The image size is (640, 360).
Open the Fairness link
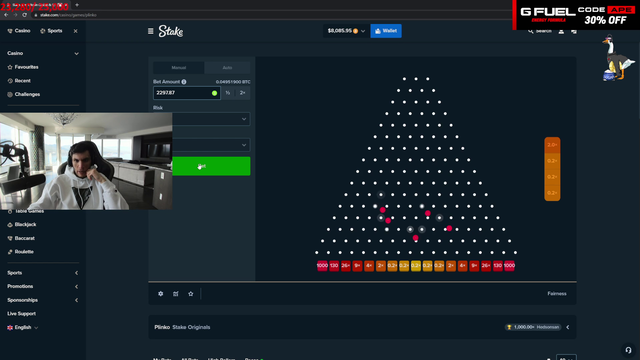pos(557,294)
